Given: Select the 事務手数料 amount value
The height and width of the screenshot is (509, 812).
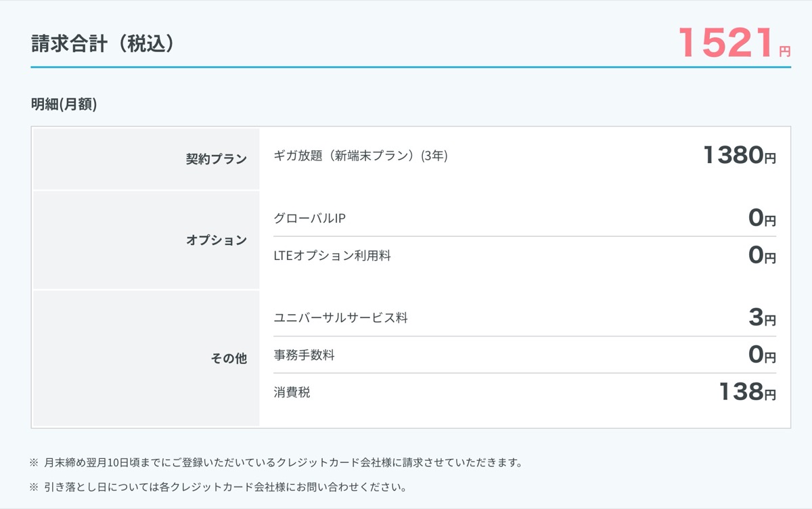Looking at the screenshot, I should [763, 354].
